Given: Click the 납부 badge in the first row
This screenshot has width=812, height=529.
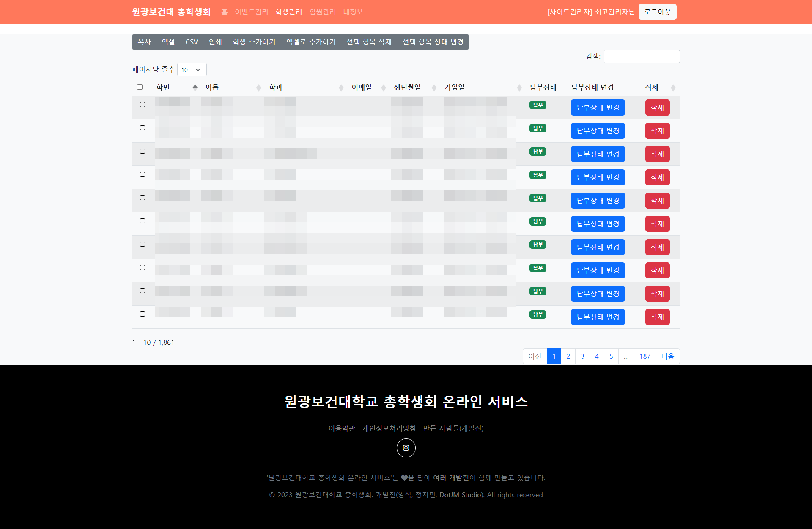Looking at the screenshot, I should pos(538,105).
